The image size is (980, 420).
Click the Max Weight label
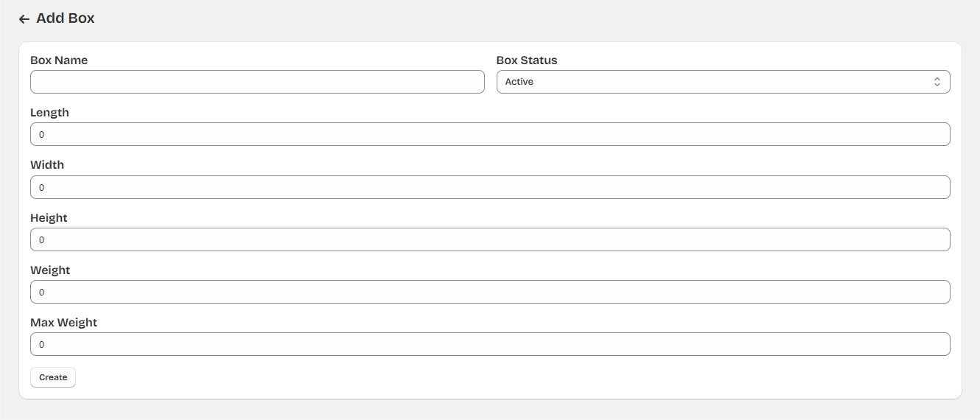tap(63, 323)
